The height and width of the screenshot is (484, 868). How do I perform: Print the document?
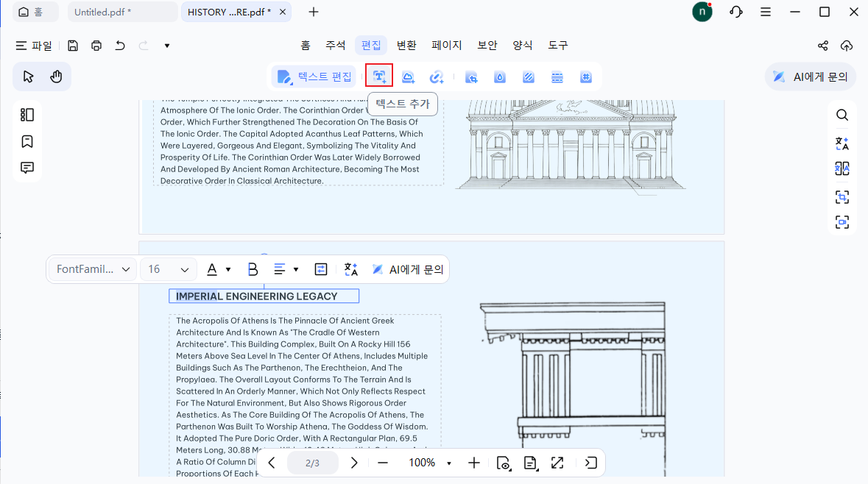96,46
